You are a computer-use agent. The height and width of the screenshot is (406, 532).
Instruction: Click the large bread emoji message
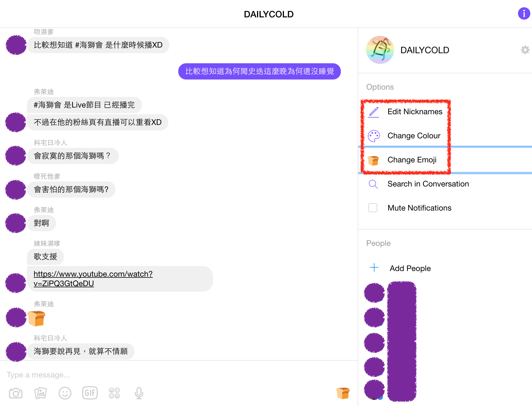[x=36, y=318]
